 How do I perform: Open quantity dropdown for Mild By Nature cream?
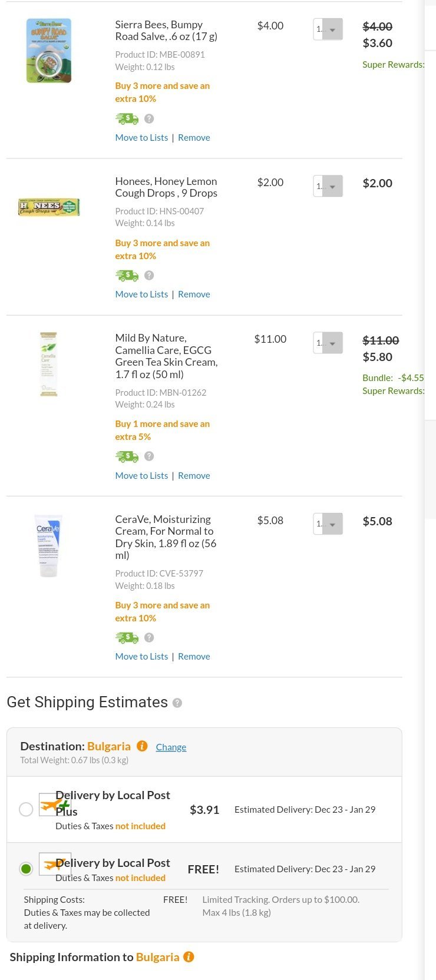point(328,343)
